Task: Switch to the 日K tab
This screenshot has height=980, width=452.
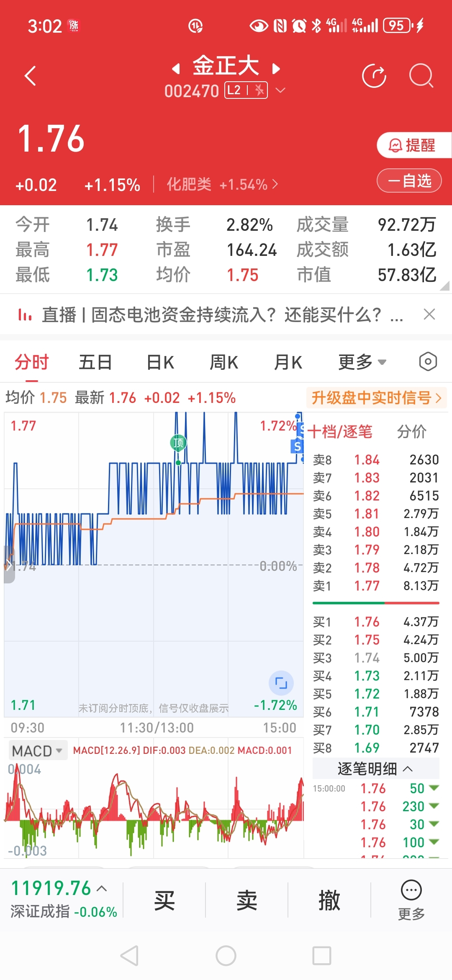Action: pos(160,362)
